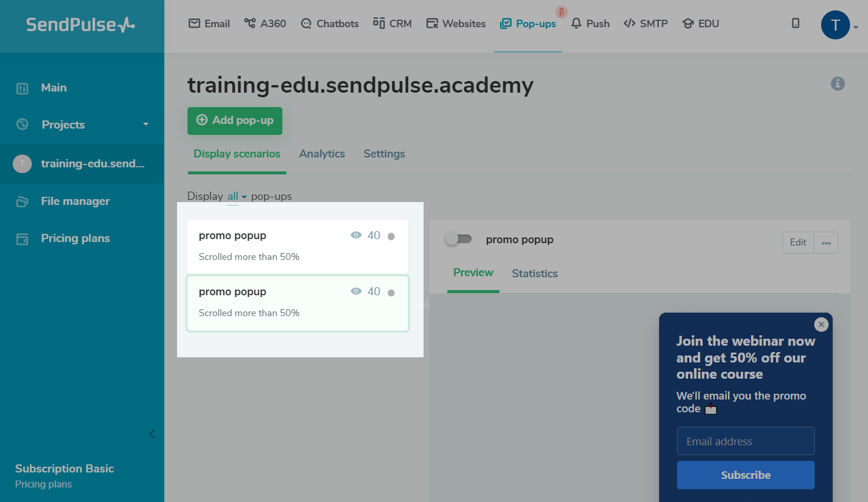Switch to the Analytics tab
Image resolution: width=868 pixels, height=502 pixels.
pyautogui.click(x=322, y=154)
